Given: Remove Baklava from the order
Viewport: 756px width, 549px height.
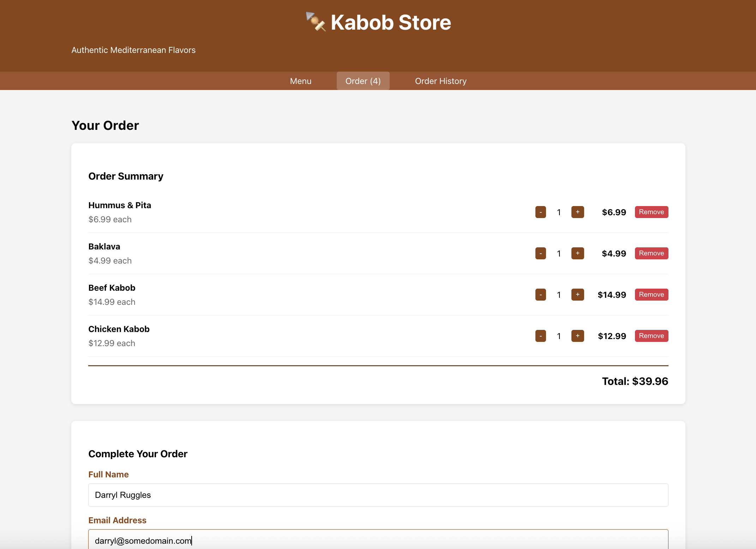Looking at the screenshot, I should pos(651,253).
